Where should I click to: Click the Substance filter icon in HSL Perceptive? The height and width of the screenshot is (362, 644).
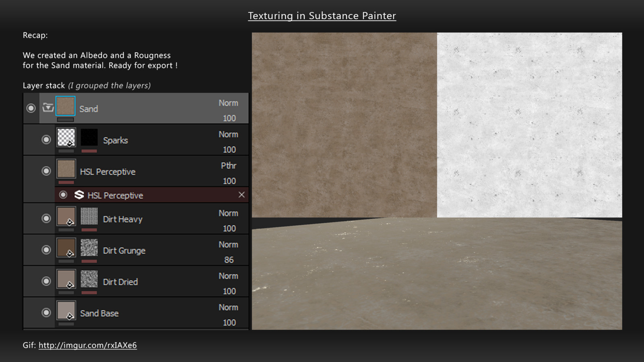pos(79,195)
